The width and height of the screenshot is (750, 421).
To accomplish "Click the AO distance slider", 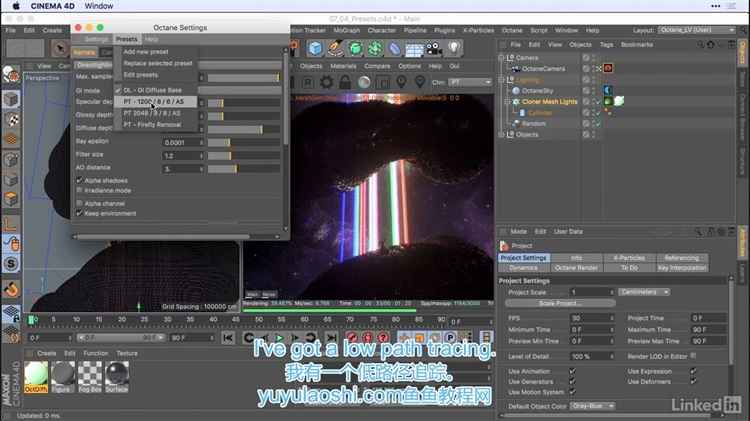I will tap(243, 169).
